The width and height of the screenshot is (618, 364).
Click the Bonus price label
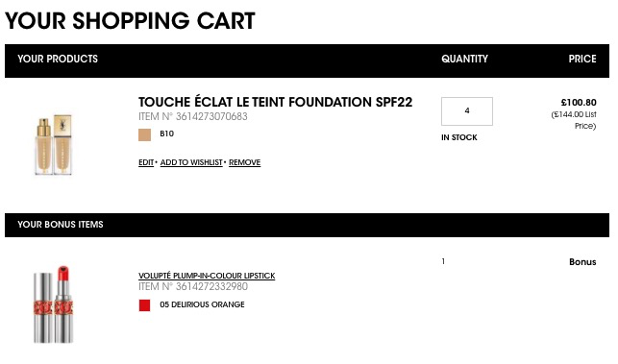point(582,262)
